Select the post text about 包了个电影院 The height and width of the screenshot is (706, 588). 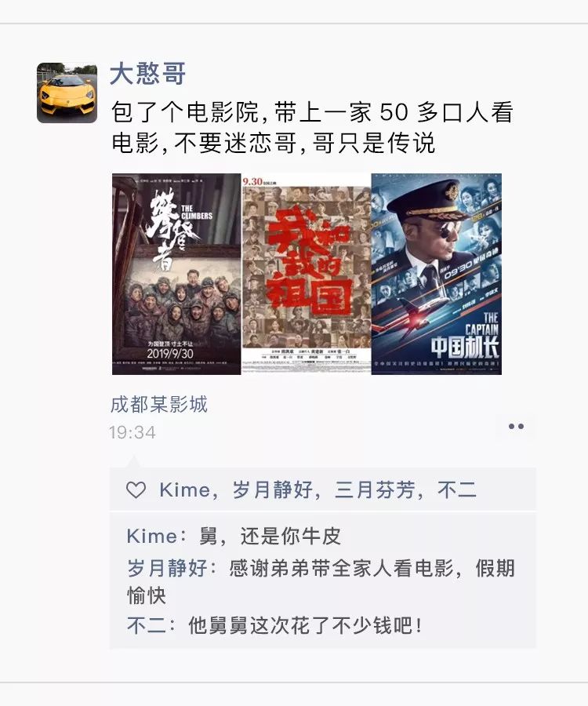coord(312,127)
